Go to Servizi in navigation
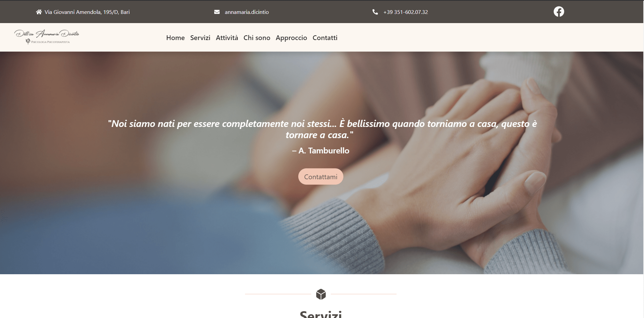The height and width of the screenshot is (318, 644). [x=200, y=38]
